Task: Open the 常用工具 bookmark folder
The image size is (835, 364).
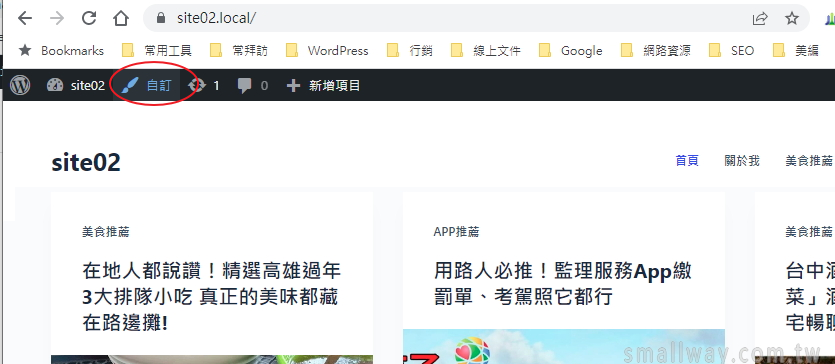Action: tap(157, 51)
